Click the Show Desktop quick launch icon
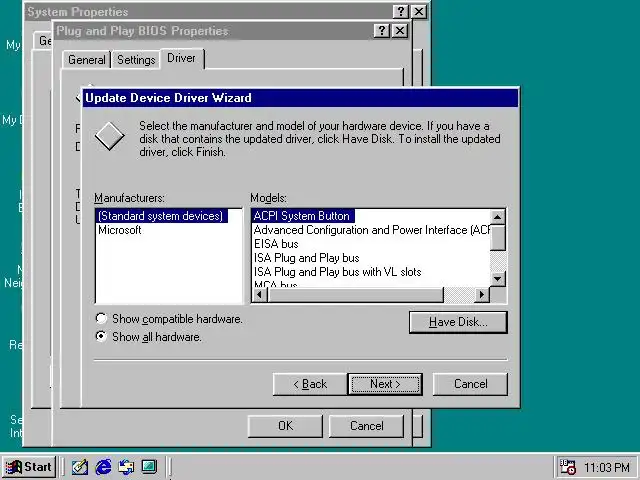 click(x=80, y=467)
